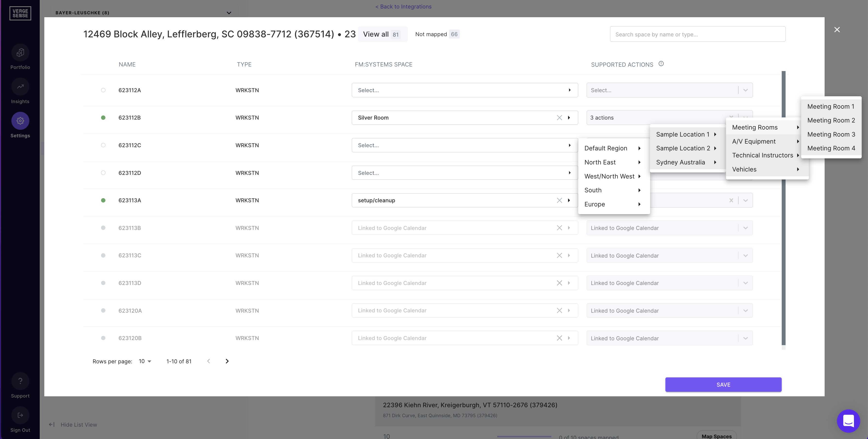
Task: Toggle status dot for row 623112A
Action: pyautogui.click(x=103, y=90)
